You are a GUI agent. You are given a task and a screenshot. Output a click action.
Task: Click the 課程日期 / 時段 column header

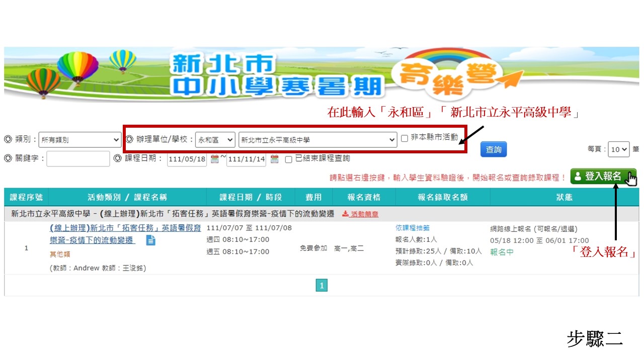251,197
